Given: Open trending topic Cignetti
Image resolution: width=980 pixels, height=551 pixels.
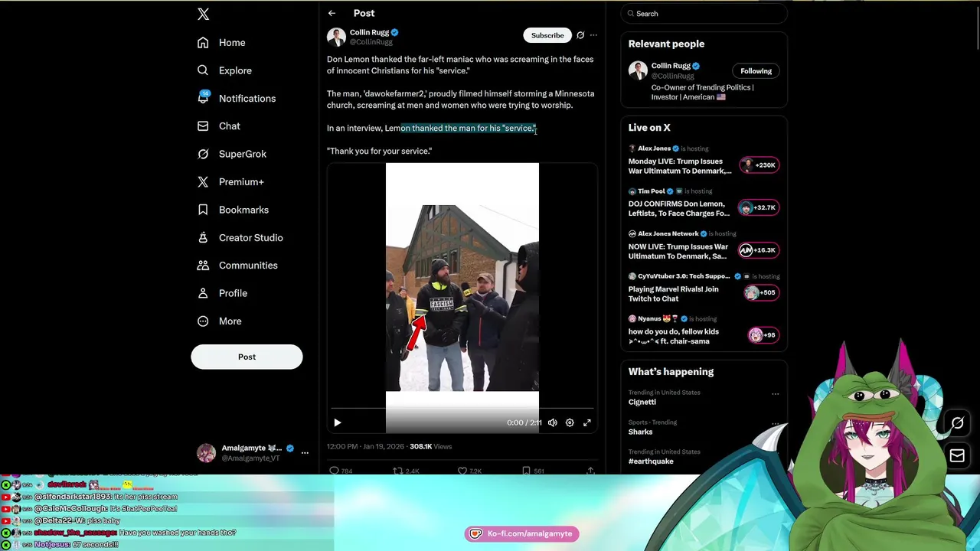Looking at the screenshot, I should pos(642,403).
